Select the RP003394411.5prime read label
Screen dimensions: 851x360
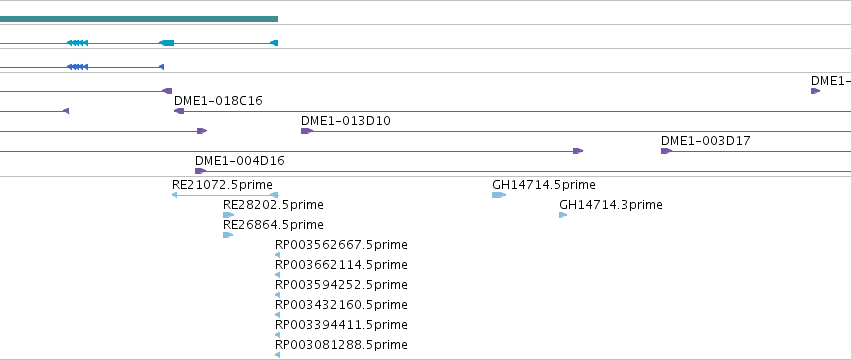[341, 325]
